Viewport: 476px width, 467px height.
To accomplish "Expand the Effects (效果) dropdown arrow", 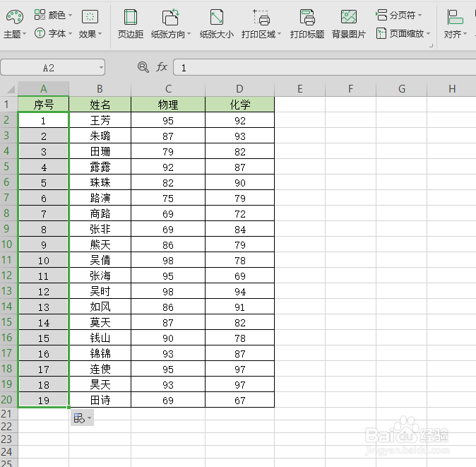I will 100,34.
